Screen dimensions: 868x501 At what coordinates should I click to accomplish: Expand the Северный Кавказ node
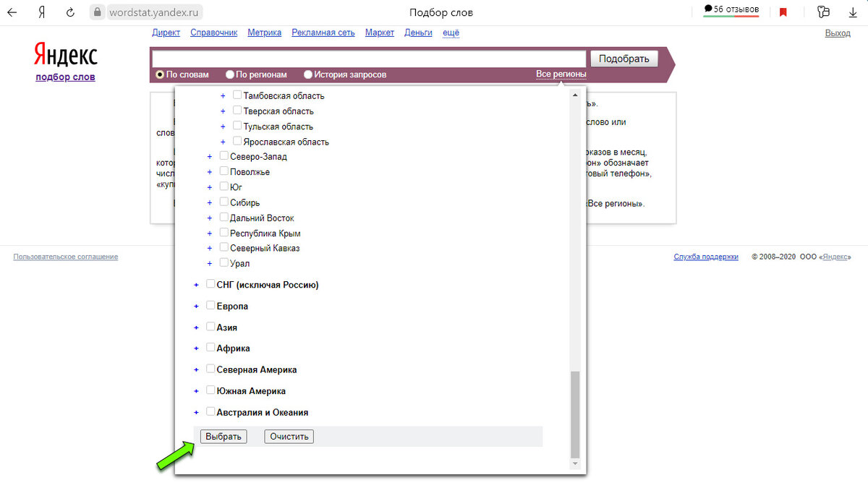210,248
